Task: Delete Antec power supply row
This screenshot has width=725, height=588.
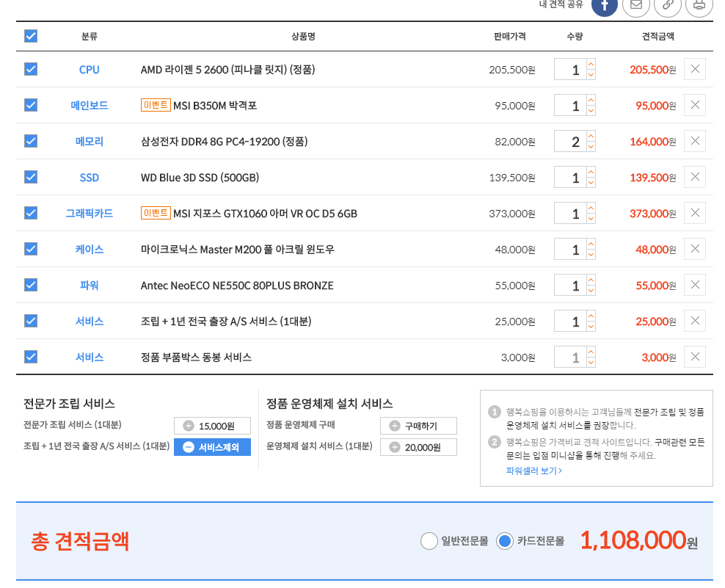Action: [x=695, y=286]
